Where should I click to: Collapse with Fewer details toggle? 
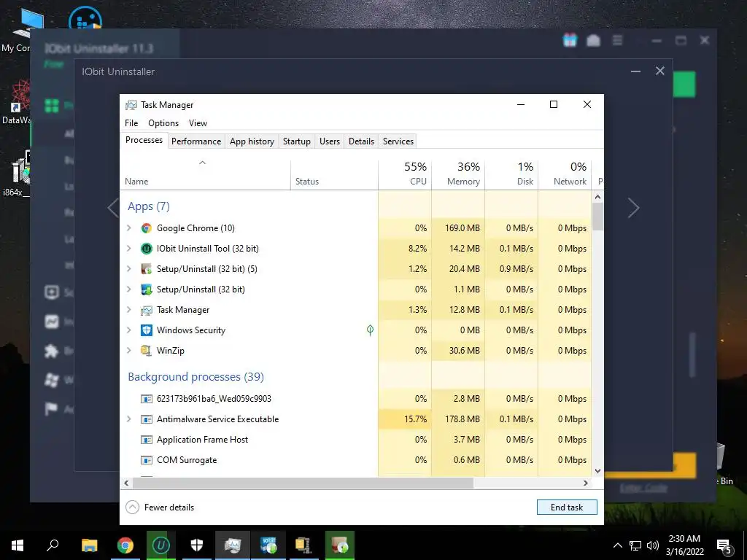coord(160,507)
